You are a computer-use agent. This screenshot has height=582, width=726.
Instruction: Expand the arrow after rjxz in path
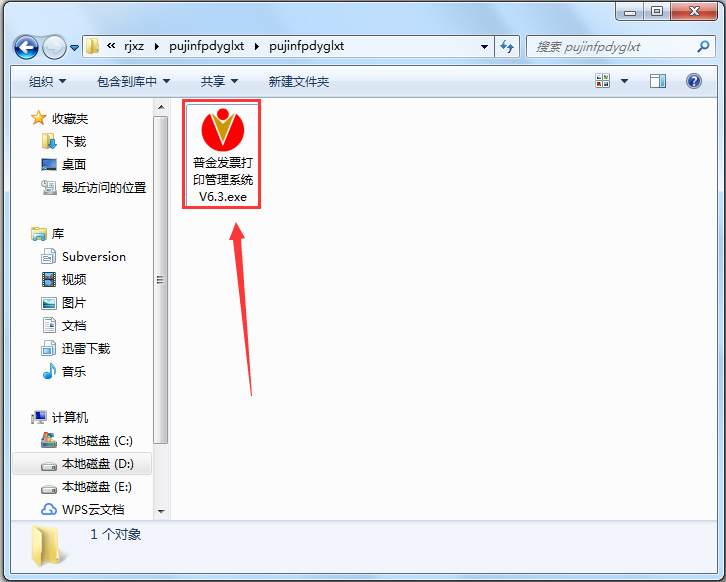(x=157, y=47)
